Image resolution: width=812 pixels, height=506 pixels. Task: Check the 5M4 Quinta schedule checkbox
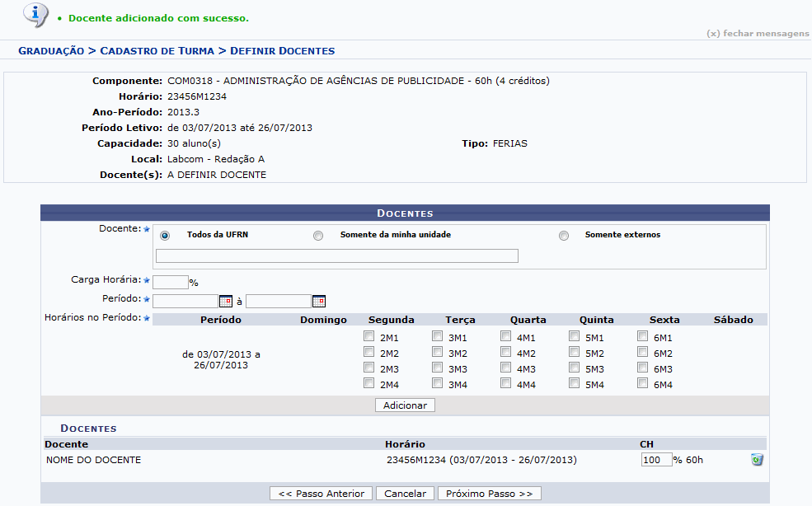click(x=574, y=384)
